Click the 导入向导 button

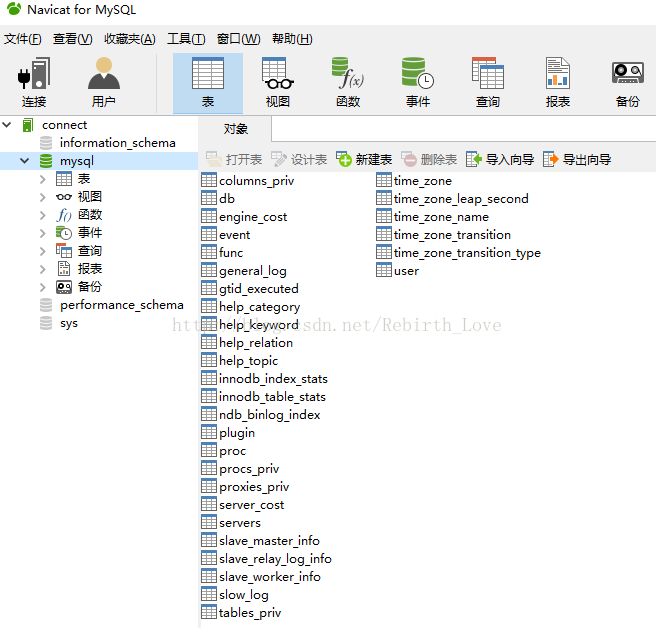(500, 159)
